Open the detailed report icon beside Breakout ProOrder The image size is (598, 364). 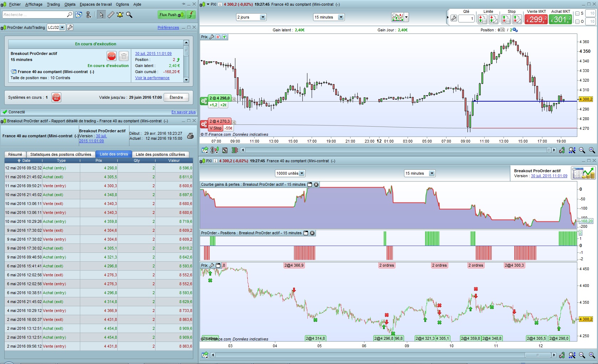[583, 173]
